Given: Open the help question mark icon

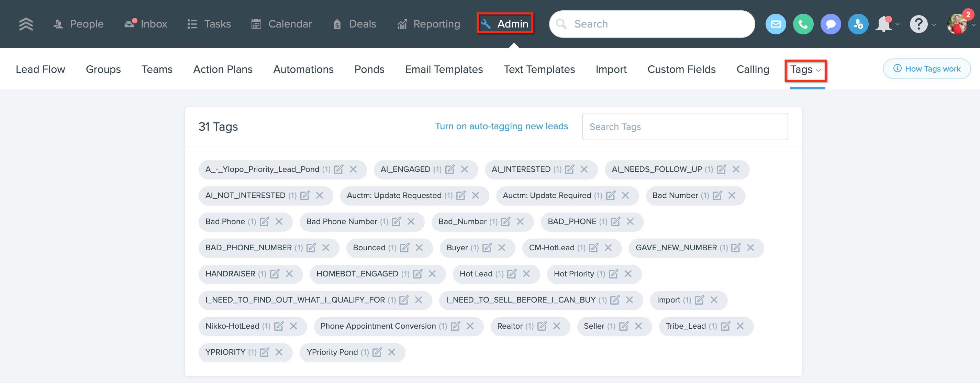Looking at the screenshot, I should pos(918,24).
